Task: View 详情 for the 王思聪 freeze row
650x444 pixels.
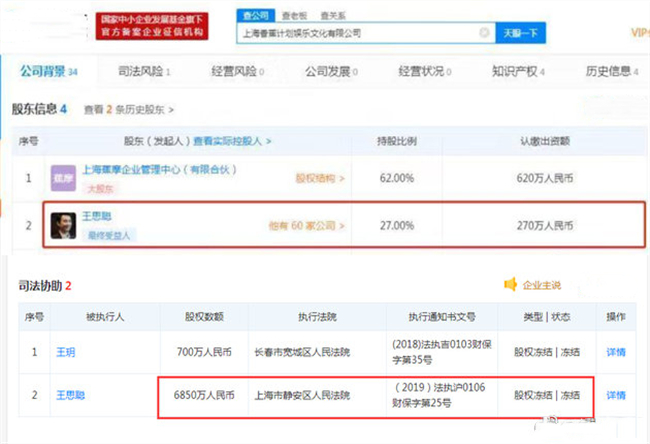Action: (x=616, y=395)
